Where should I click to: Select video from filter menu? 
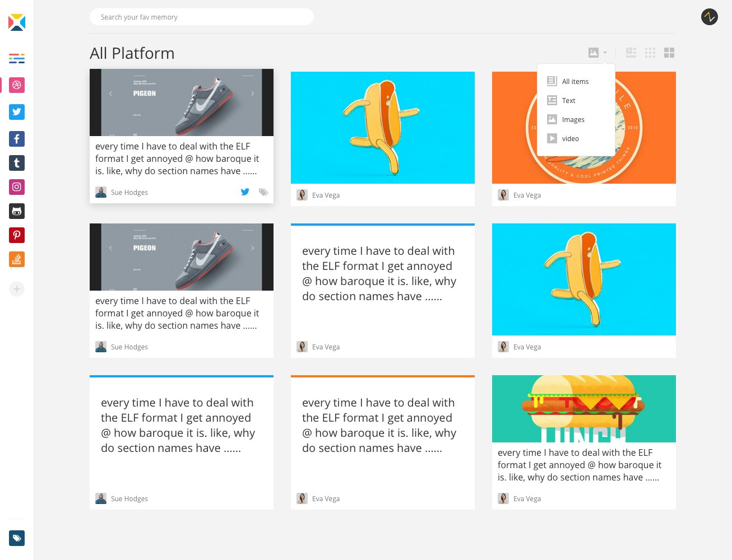coord(576,138)
